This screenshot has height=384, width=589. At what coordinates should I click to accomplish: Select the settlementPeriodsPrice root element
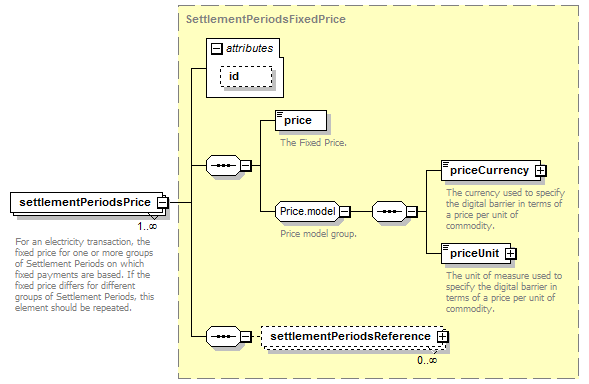(x=86, y=203)
